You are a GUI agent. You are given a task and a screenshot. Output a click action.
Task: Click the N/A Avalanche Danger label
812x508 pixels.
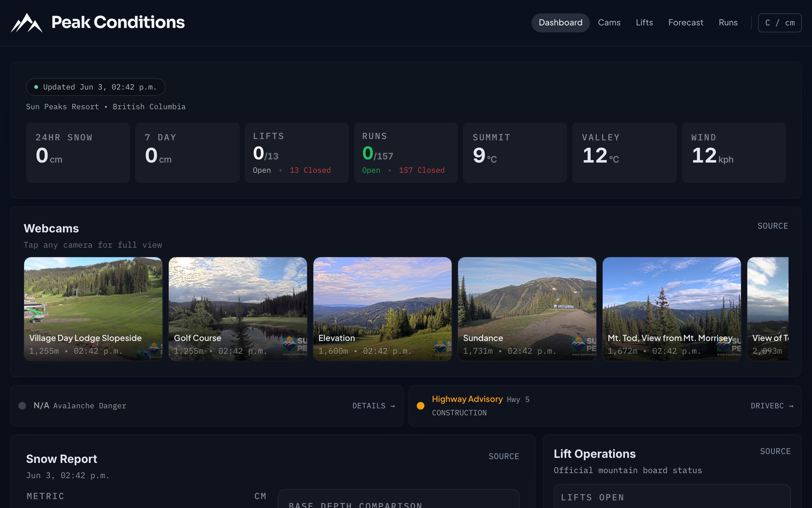click(80, 406)
